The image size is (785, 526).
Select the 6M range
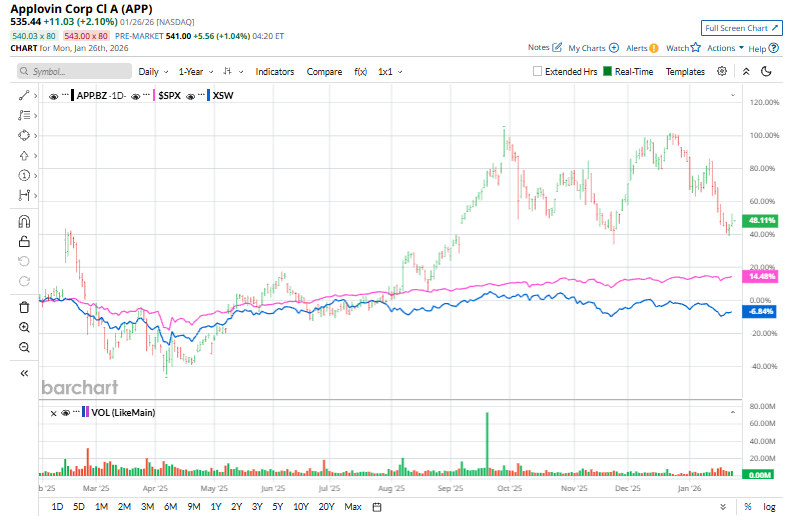point(170,507)
